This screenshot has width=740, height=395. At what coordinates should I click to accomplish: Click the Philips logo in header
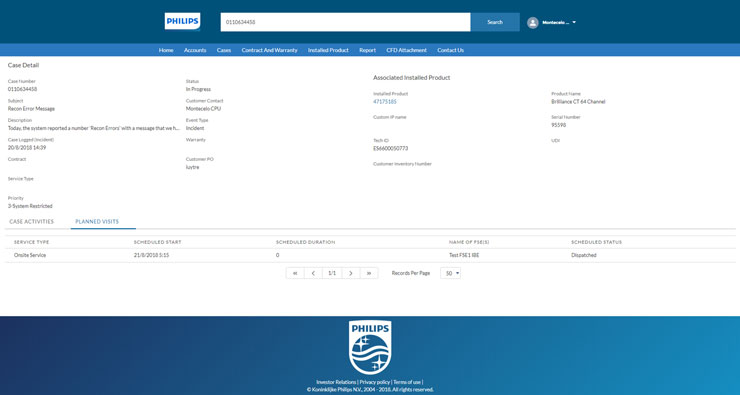(182, 22)
